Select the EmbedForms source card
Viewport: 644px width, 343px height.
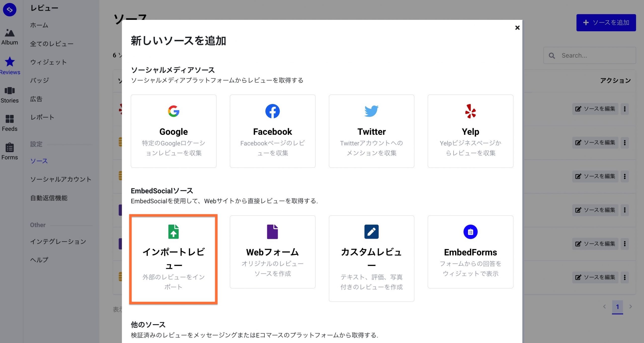(x=470, y=252)
